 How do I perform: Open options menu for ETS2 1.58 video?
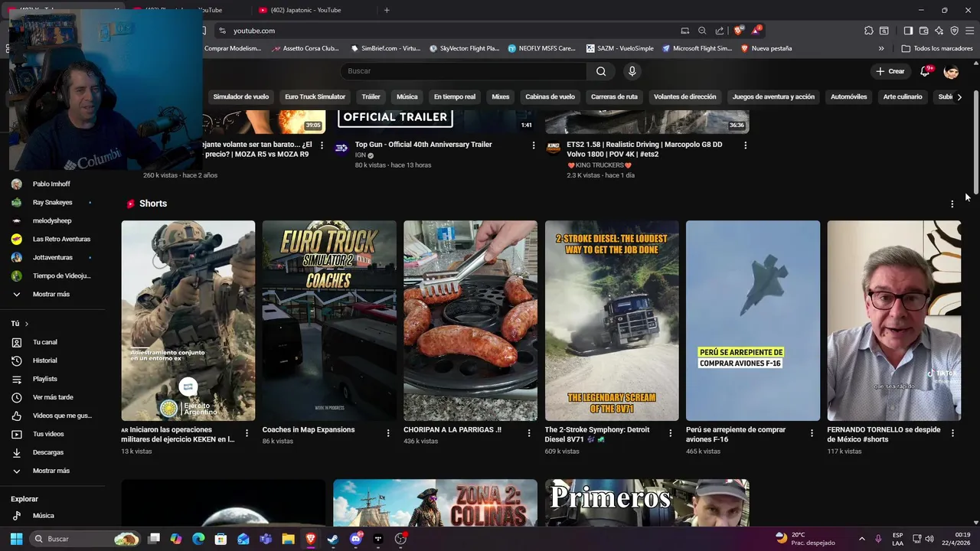[745, 145]
